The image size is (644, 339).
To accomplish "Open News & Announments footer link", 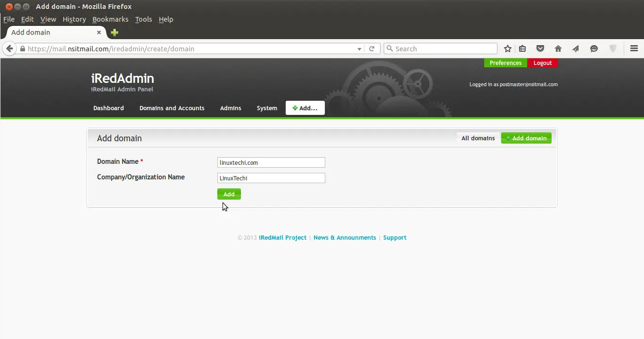I will (x=345, y=238).
